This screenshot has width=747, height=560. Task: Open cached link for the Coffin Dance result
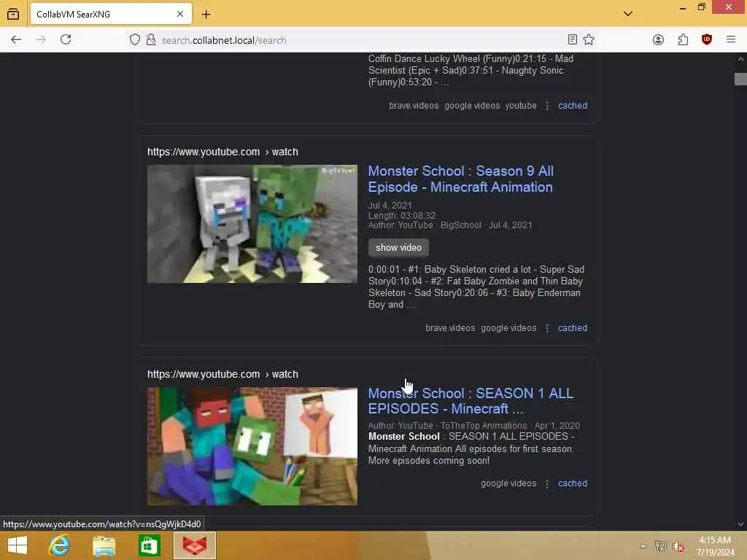pos(573,106)
